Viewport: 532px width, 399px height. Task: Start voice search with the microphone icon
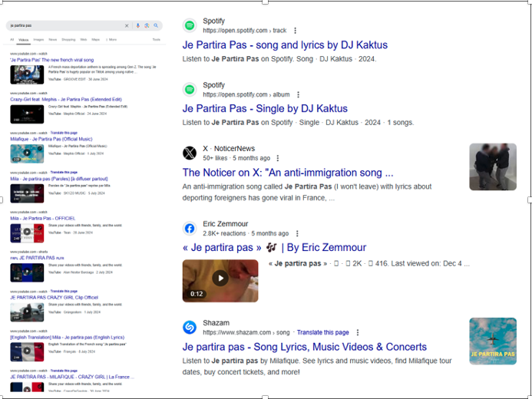137,26
